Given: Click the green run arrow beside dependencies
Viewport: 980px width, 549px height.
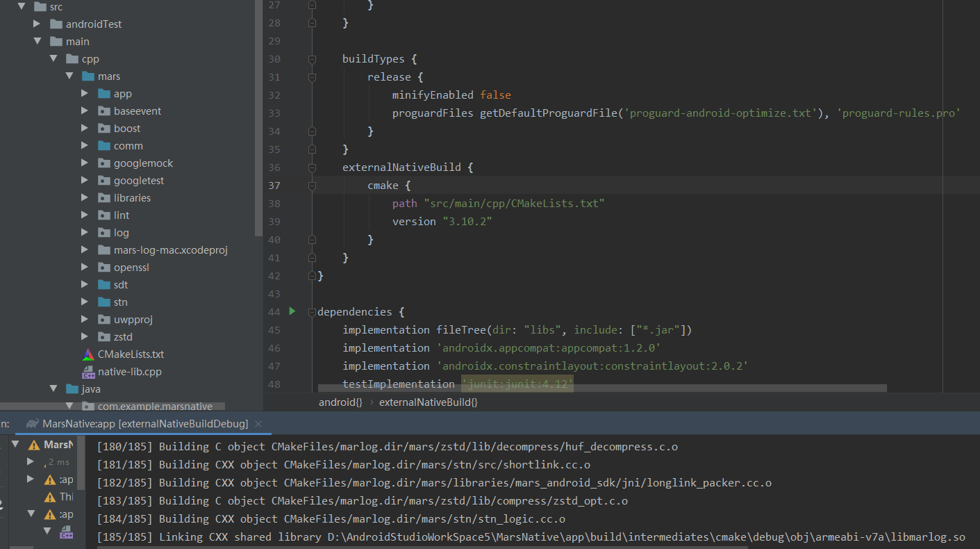Looking at the screenshot, I should (x=292, y=311).
